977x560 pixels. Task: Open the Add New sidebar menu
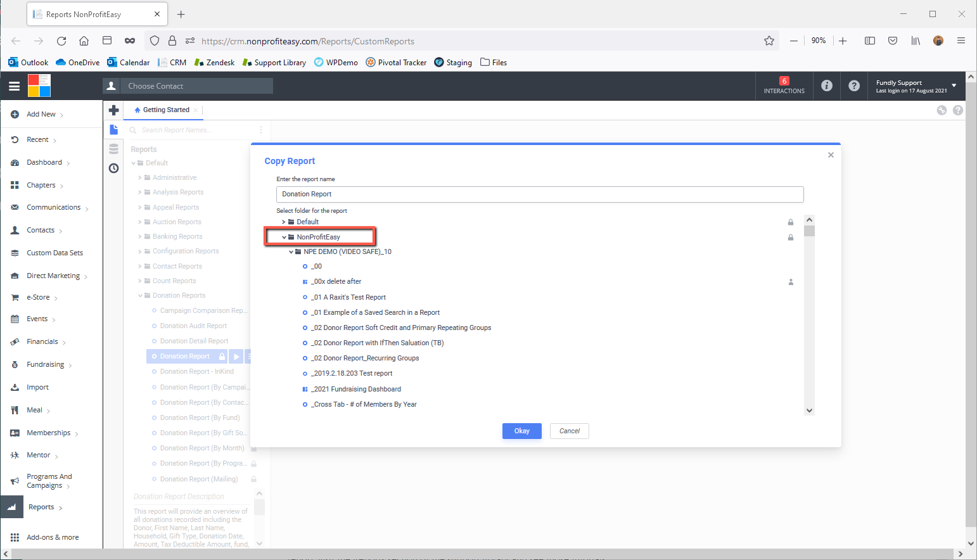[x=41, y=115]
